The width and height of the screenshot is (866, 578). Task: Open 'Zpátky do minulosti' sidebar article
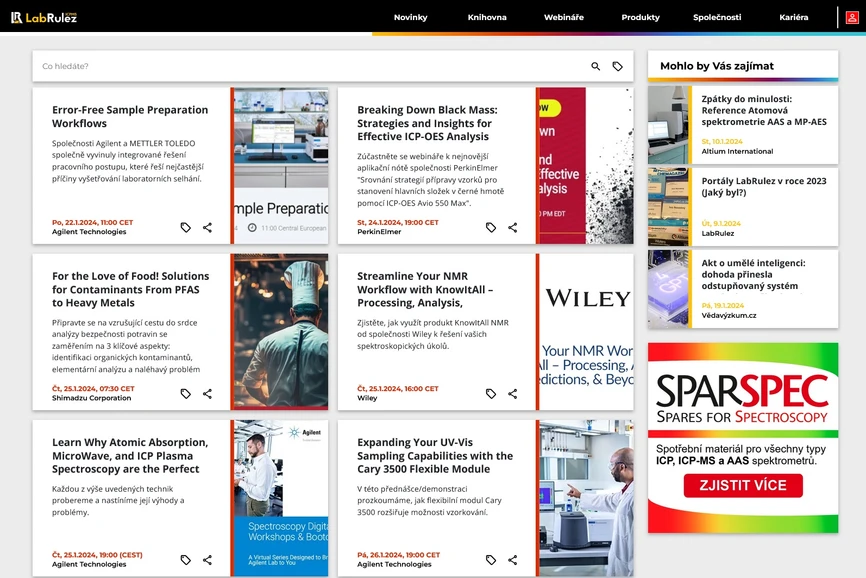click(764, 110)
